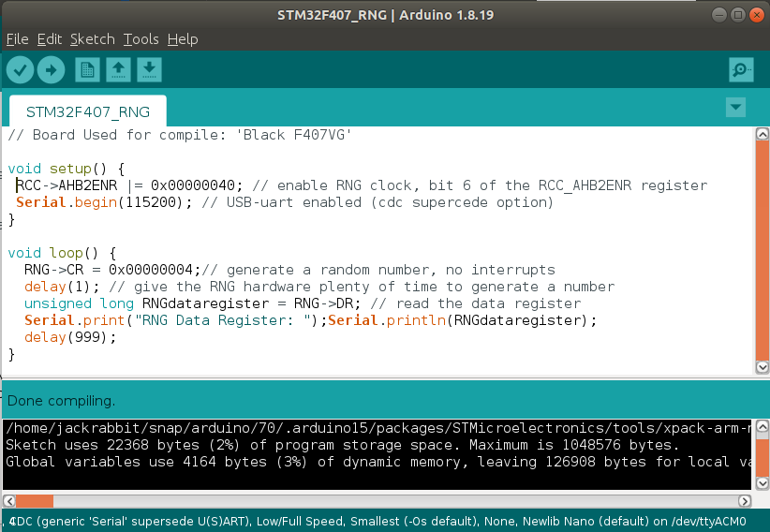Click the 'Board Used for compile' comment line
Image resolution: width=770 pixels, height=532 pixels.
[180, 135]
